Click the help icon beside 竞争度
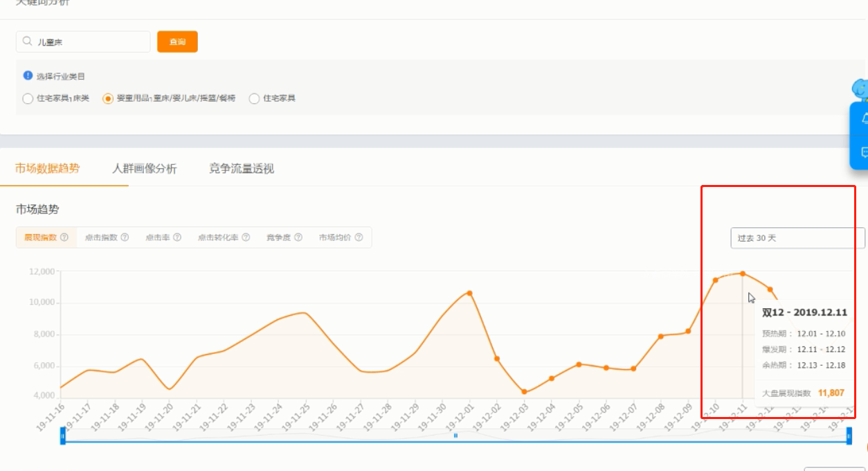The image size is (868, 471). [x=298, y=238]
